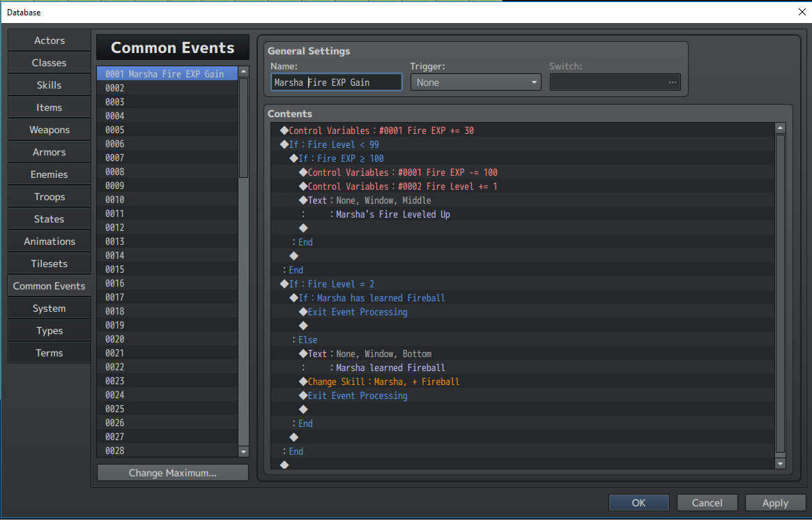Open the System tab
Viewport: 812px width, 521px height.
pyautogui.click(x=49, y=308)
